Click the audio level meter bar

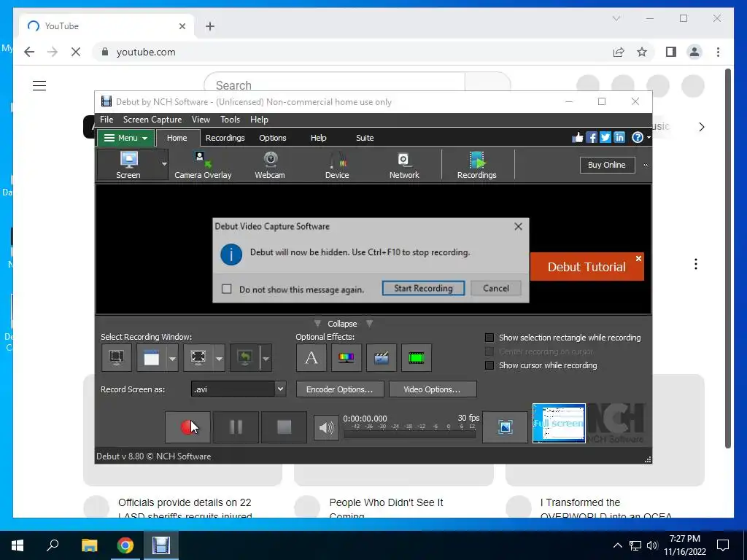click(410, 434)
